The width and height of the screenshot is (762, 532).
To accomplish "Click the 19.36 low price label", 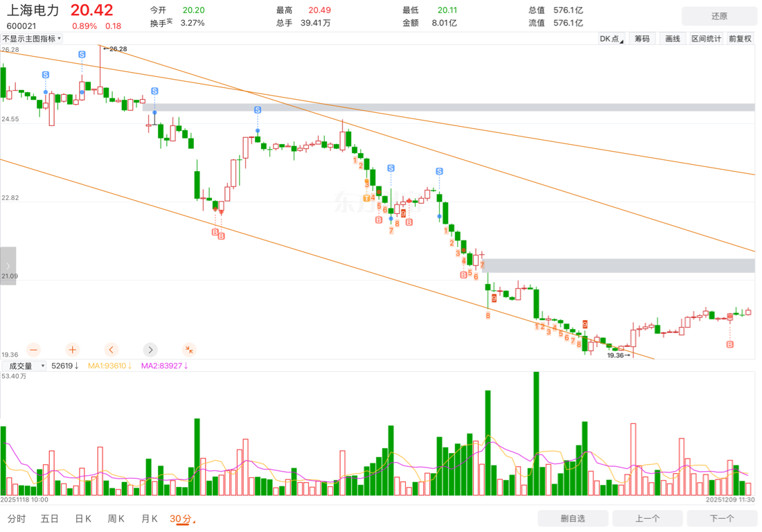I will 615,355.
